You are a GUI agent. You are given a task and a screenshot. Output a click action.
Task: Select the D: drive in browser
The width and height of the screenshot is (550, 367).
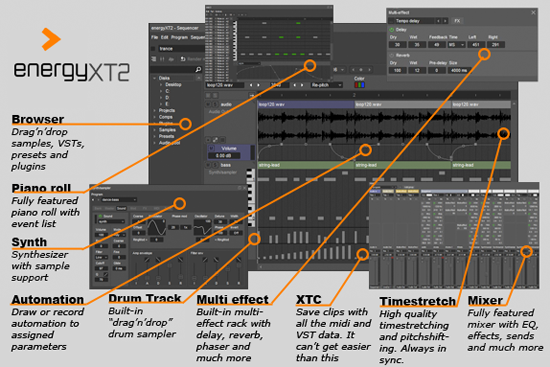(x=167, y=98)
